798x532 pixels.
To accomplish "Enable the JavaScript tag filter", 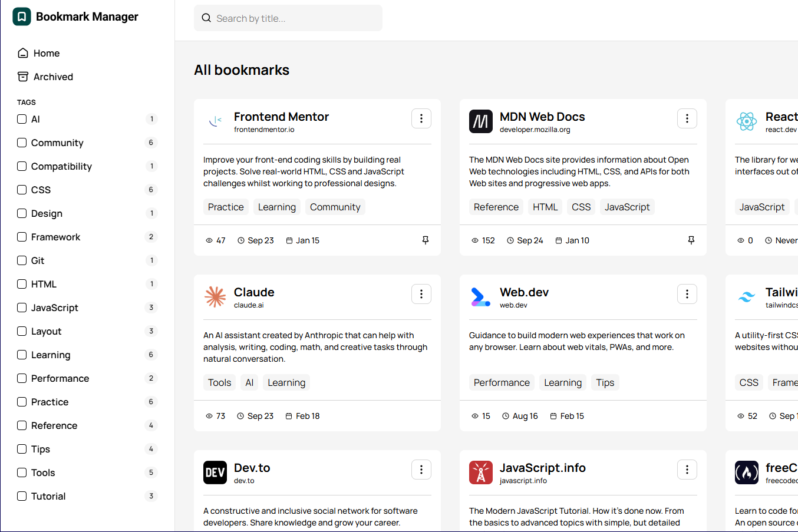I will click(22, 308).
